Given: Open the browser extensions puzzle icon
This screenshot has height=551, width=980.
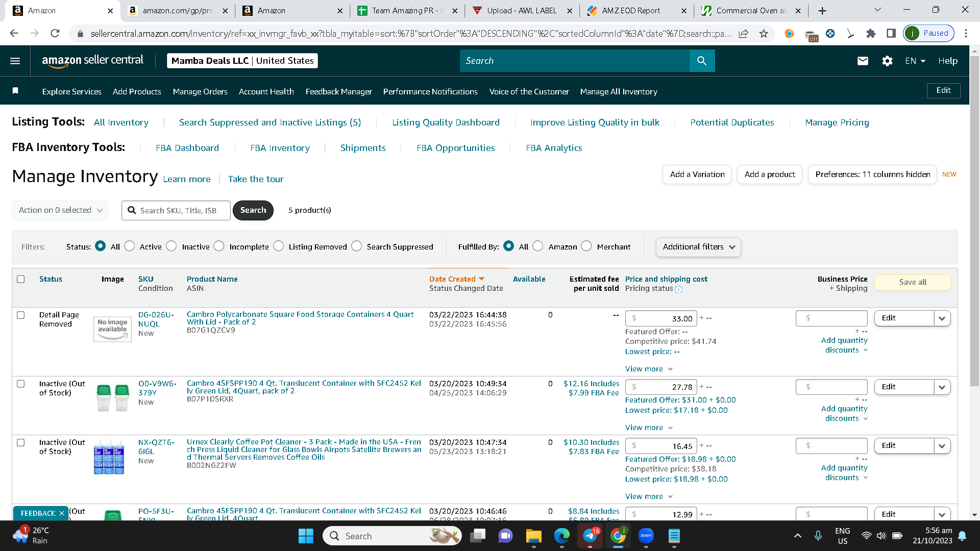Looking at the screenshot, I should point(871,33).
